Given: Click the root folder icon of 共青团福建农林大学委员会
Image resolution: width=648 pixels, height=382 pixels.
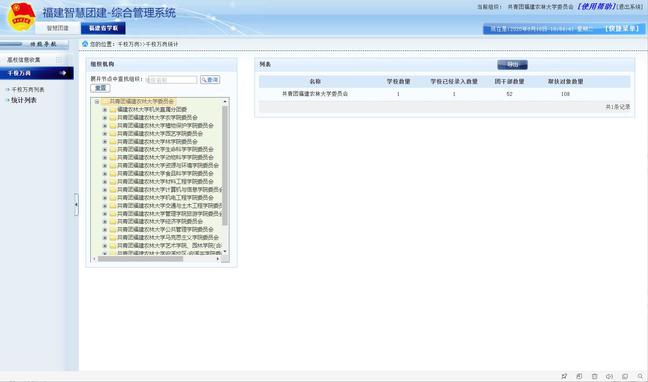Looking at the screenshot, I should pyautogui.click(x=105, y=101).
